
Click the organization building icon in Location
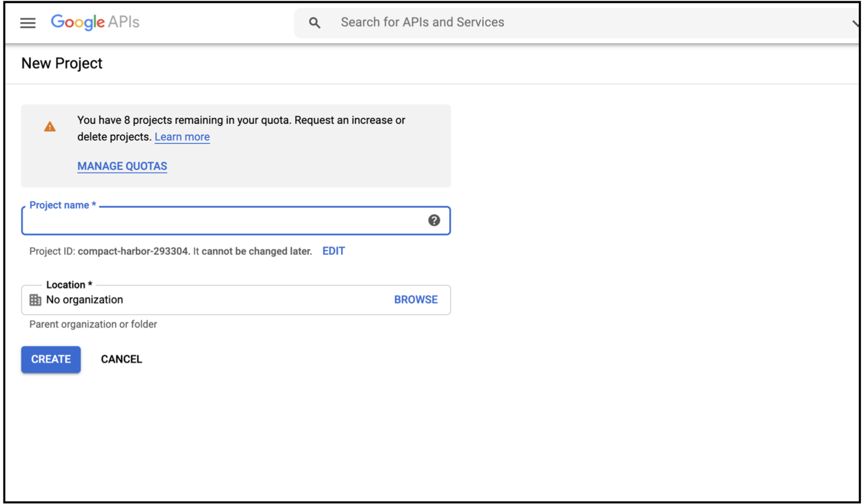point(35,300)
